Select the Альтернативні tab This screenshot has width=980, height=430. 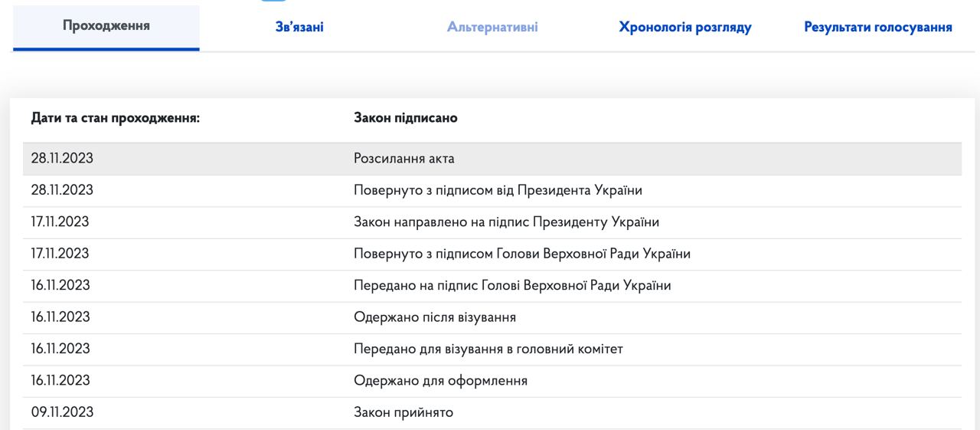[492, 28]
